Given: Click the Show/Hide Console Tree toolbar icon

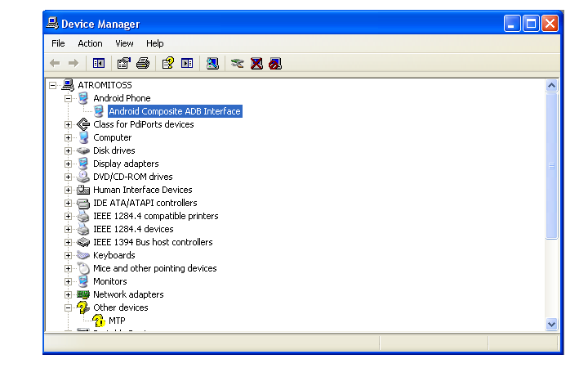Looking at the screenshot, I should point(99,63).
